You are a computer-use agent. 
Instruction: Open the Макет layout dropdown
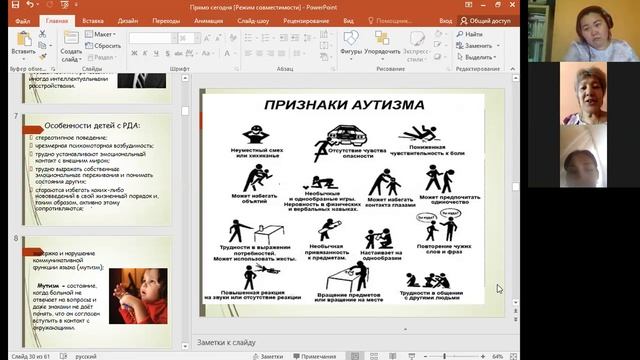click(x=100, y=34)
